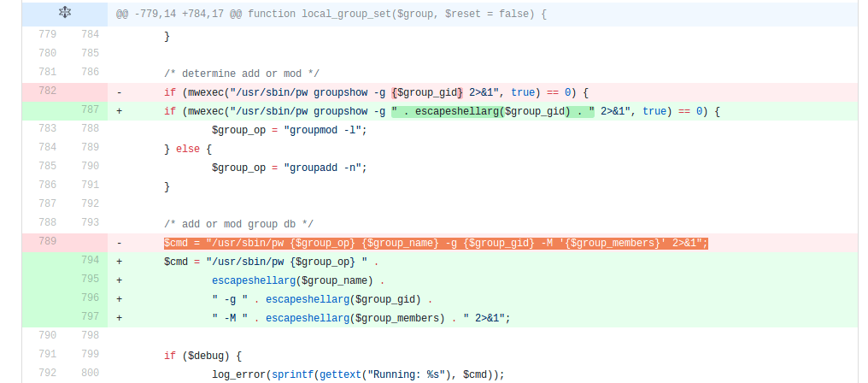Expand hidden lines above the diff hunk
The height and width of the screenshot is (383, 868).
tap(65, 15)
